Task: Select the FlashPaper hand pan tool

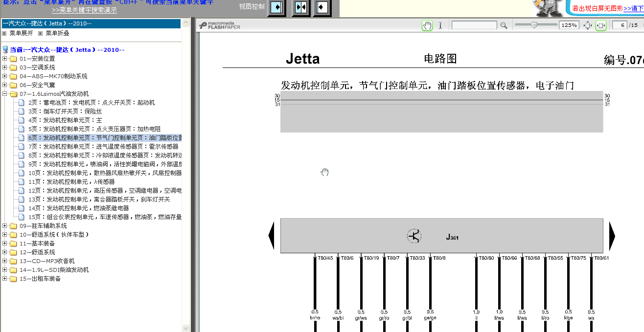Action: tap(427, 25)
